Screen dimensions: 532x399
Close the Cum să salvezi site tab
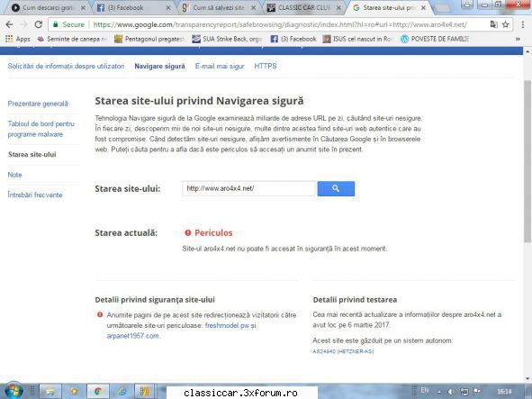tap(254, 7)
